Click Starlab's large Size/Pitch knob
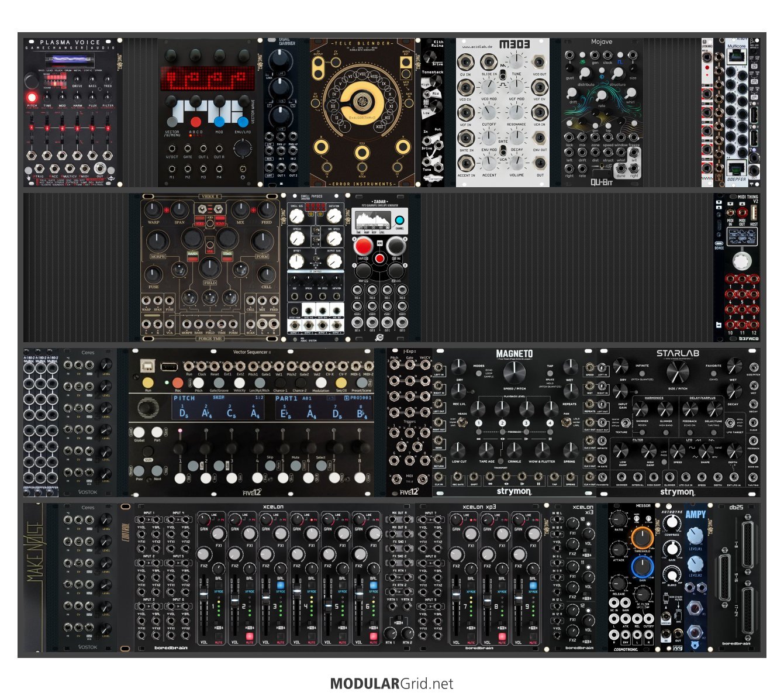The width and height of the screenshot is (784, 696). click(678, 372)
